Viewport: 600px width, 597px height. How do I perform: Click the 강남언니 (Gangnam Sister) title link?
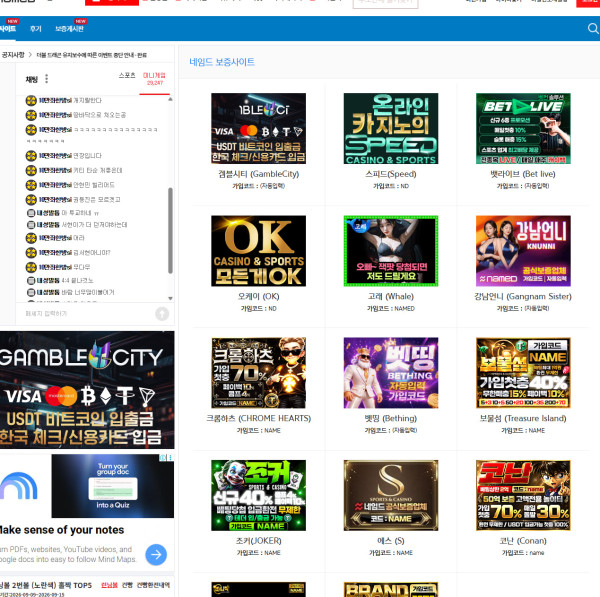[x=523, y=297]
